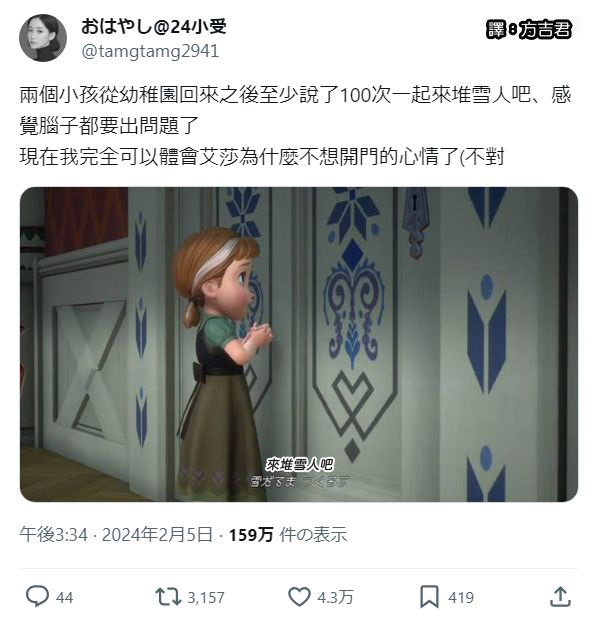
Task: Open the display name おはやし@24小受
Action: point(154,27)
